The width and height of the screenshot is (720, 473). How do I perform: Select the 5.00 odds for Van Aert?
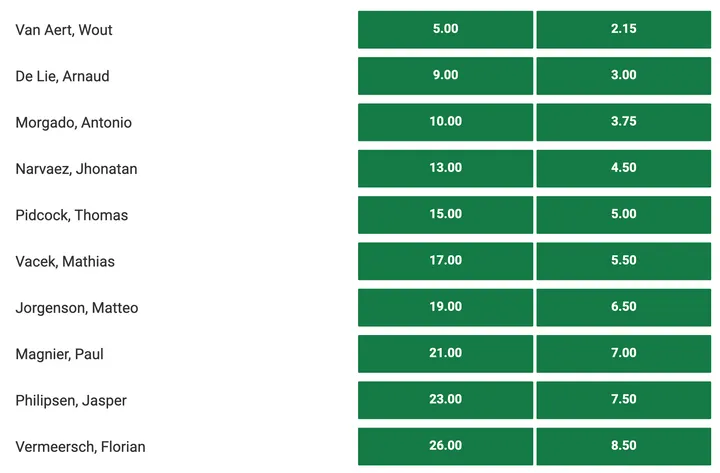[x=445, y=29]
